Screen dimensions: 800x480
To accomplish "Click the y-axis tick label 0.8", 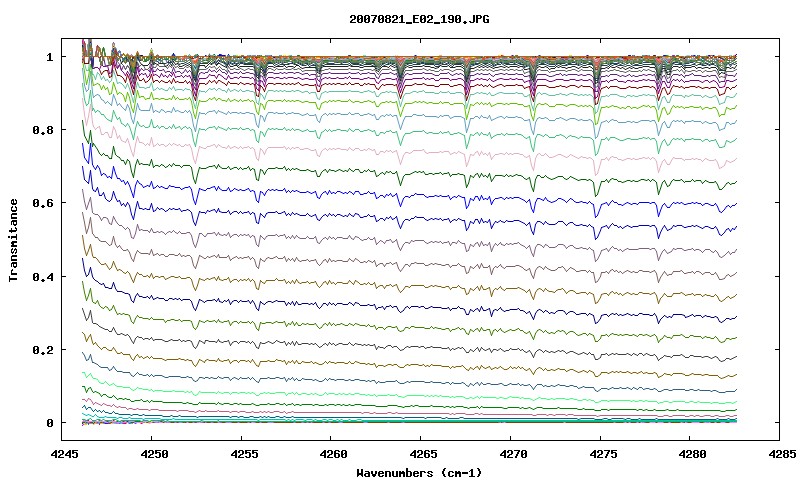I will [x=43, y=130].
